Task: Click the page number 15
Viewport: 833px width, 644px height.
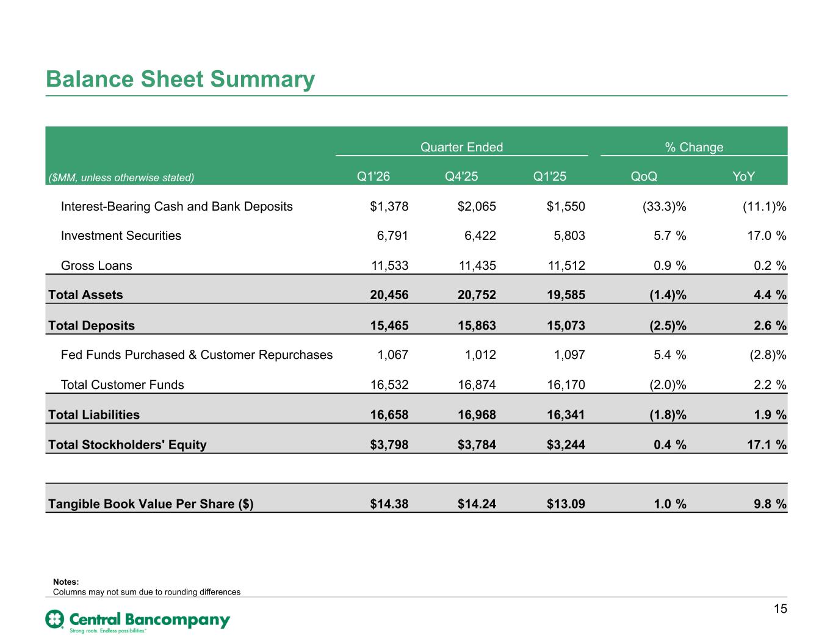Action: click(781, 609)
